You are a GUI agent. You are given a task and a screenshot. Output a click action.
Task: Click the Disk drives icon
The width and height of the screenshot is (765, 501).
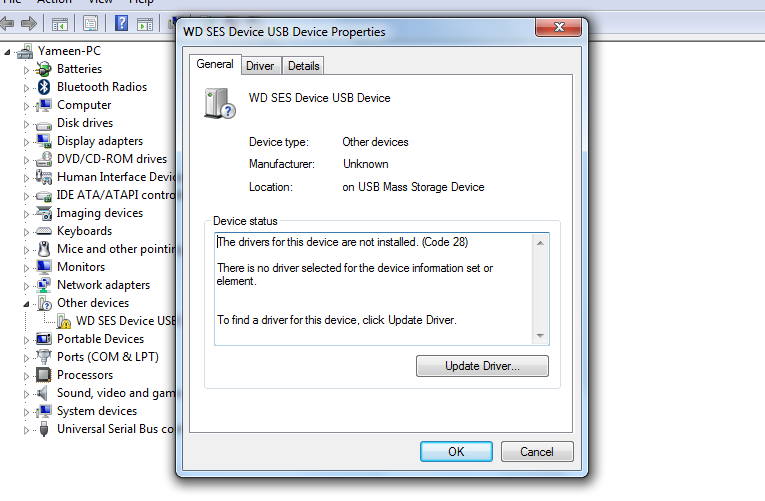[44, 125]
